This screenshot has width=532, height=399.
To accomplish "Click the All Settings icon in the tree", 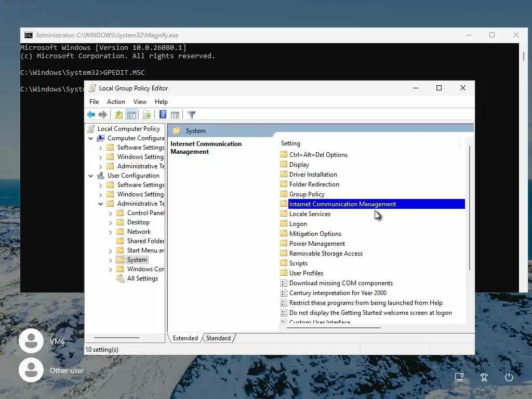I will coord(121,278).
